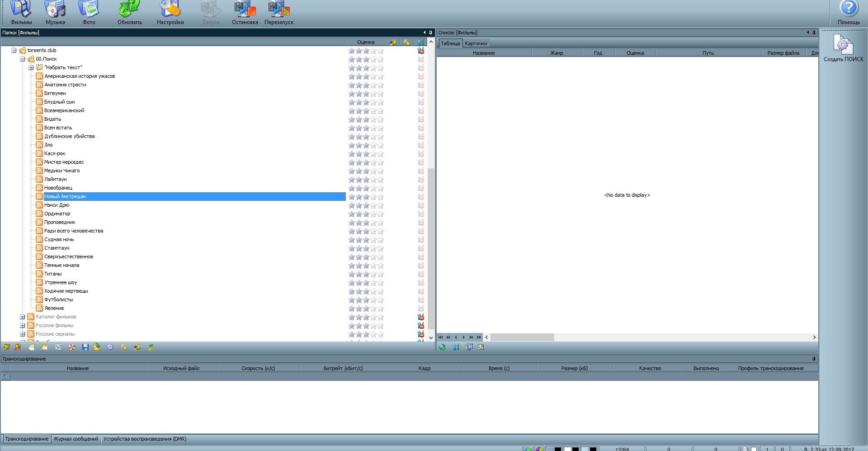This screenshot has width=868, height=451.
Task: Expand the Каталог фильмов node
Action: (23, 317)
